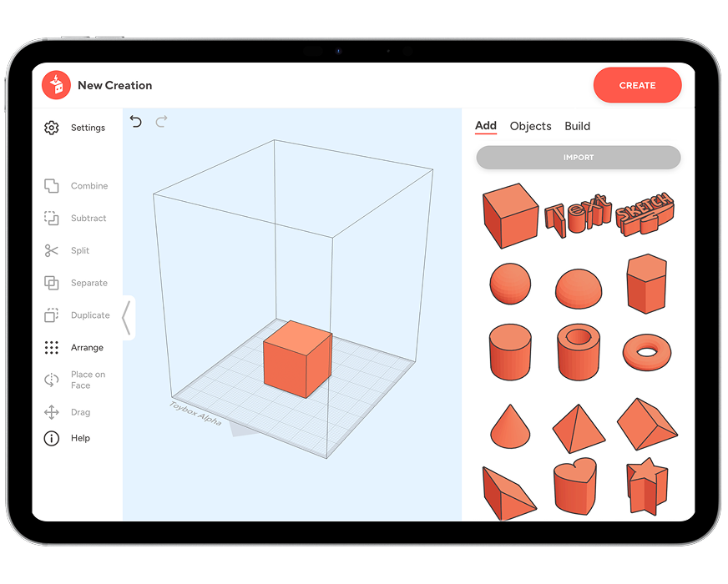728x584 pixels.
Task: Add a torus ring shape
Action: tap(647, 352)
